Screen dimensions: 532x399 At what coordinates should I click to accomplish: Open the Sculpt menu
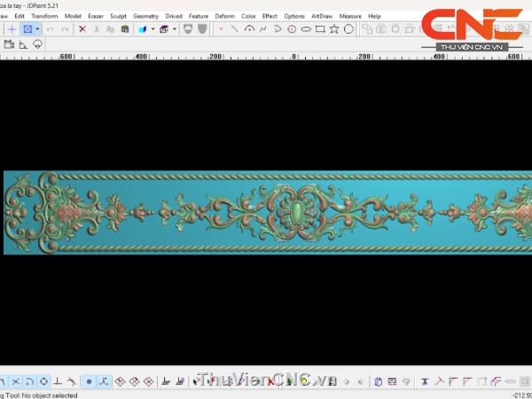click(118, 16)
